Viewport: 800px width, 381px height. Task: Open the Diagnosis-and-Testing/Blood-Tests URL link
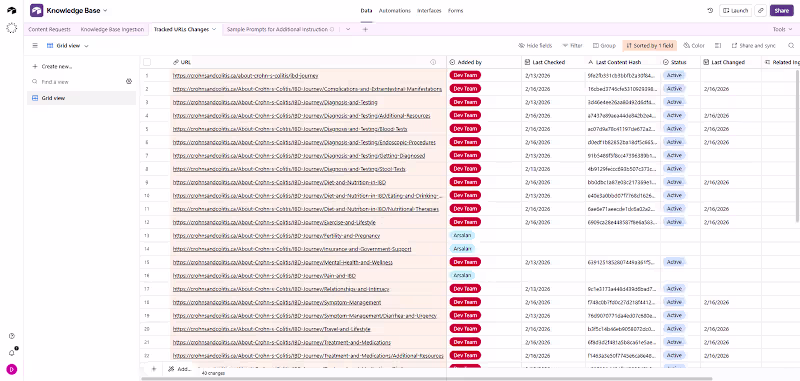[290, 129]
